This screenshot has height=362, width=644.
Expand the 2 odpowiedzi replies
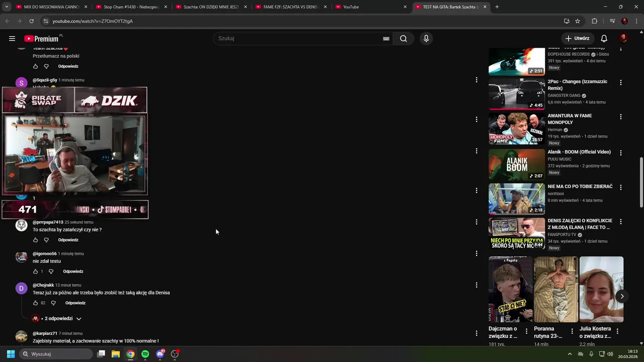click(x=57, y=319)
